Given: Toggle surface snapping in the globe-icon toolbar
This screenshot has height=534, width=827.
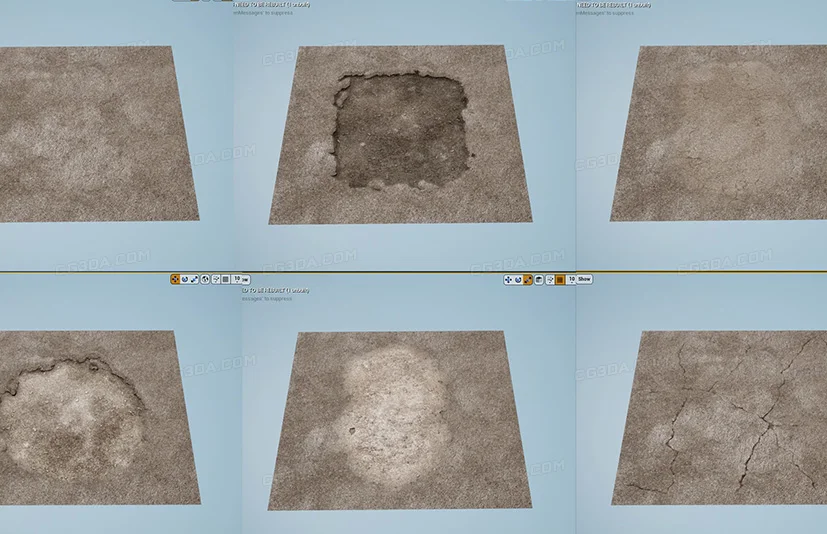Looking at the screenshot, I should [x=216, y=279].
